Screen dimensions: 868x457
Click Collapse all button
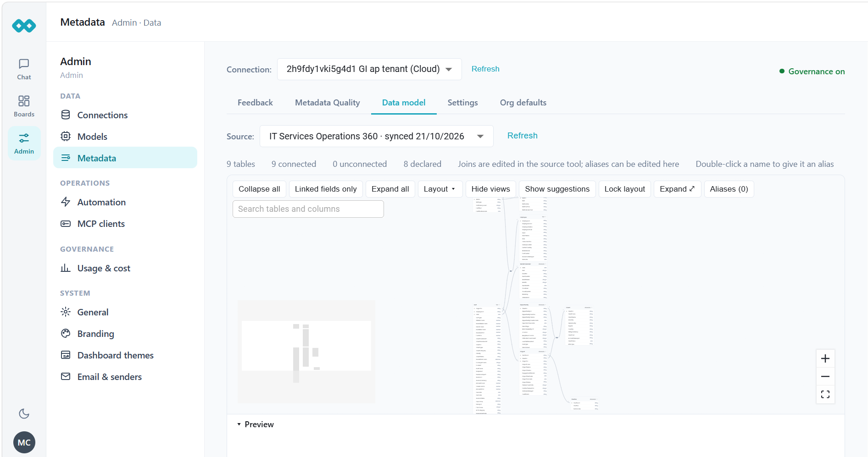259,189
